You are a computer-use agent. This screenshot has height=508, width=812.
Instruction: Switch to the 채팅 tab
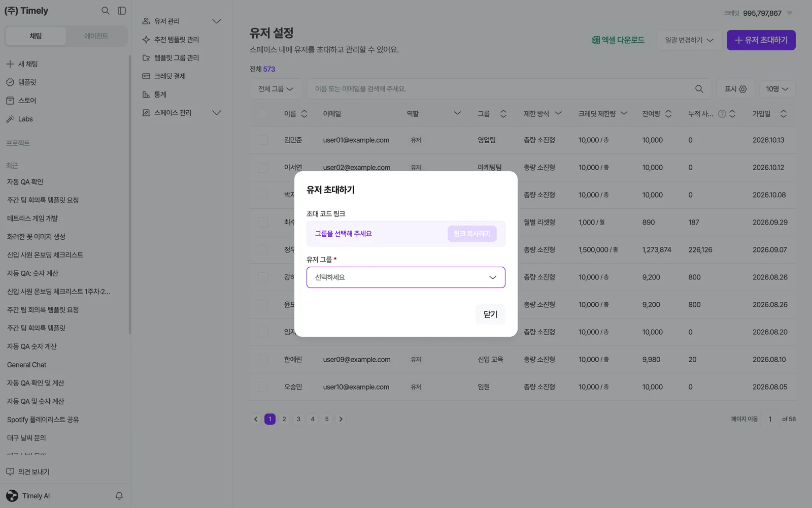point(36,36)
